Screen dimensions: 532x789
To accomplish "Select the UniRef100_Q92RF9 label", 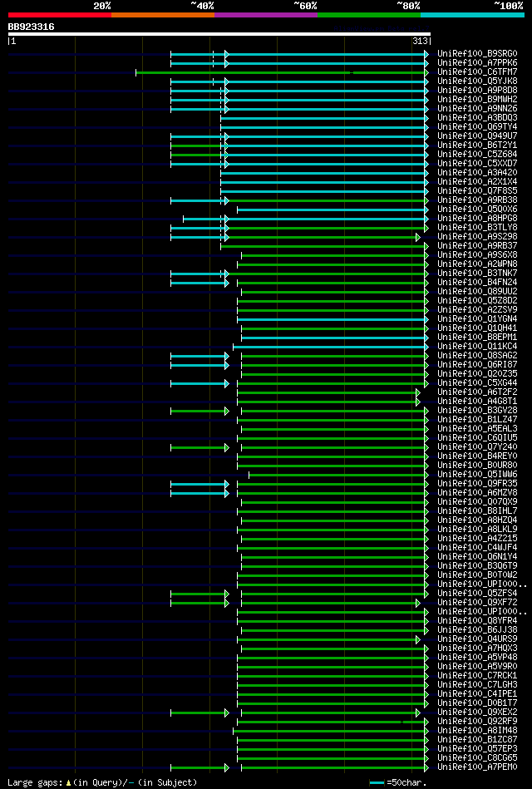I will click(478, 722).
